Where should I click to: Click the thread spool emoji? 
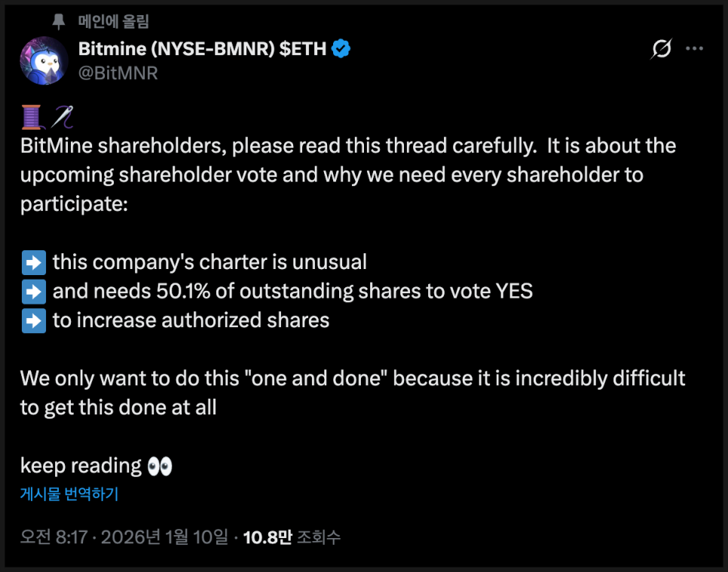point(32,116)
